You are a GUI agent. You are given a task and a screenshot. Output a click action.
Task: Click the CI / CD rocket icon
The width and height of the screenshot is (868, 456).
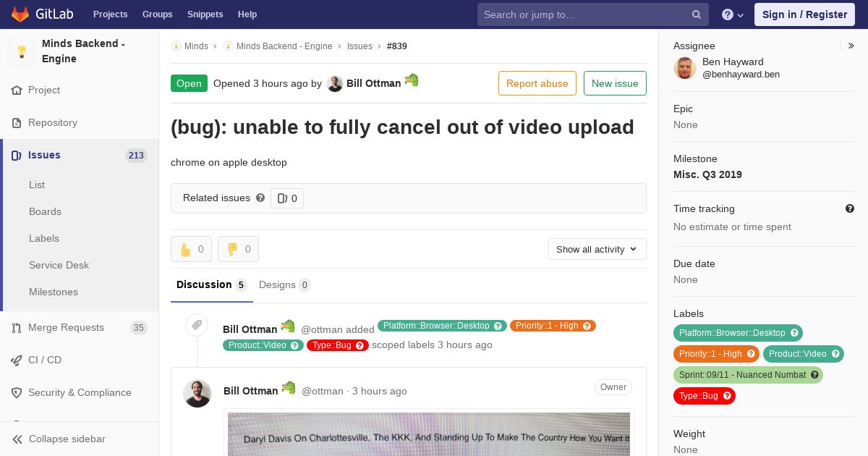[x=17, y=360]
